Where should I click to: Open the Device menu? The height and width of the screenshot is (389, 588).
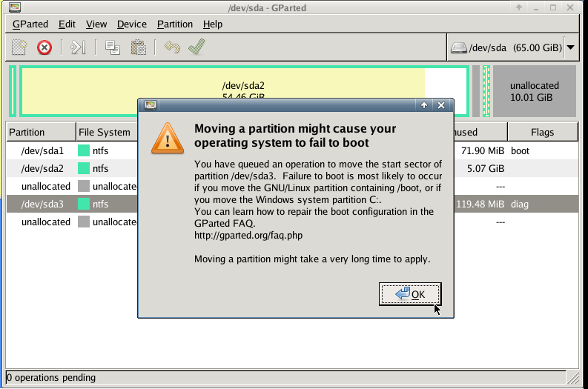[x=132, y=24]
